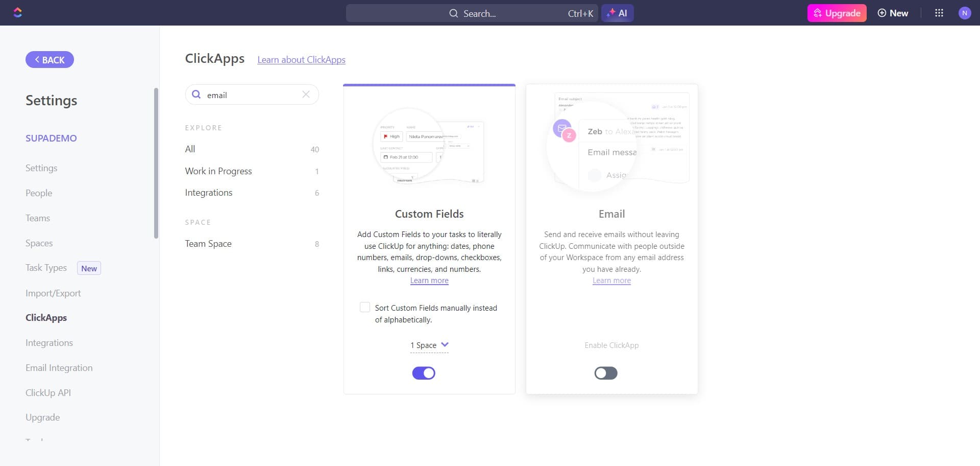Screen dimensions: 980x466
Task: Select the Integrations filter in ClickApps sidebar
Action: coord(208,193)
